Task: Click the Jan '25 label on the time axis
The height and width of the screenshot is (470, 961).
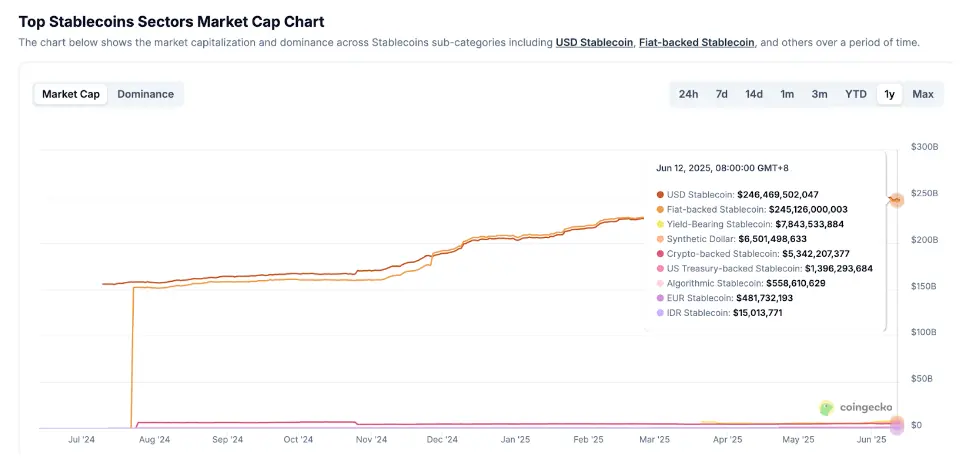Action: pyautogui.click(x=515, y=439)
